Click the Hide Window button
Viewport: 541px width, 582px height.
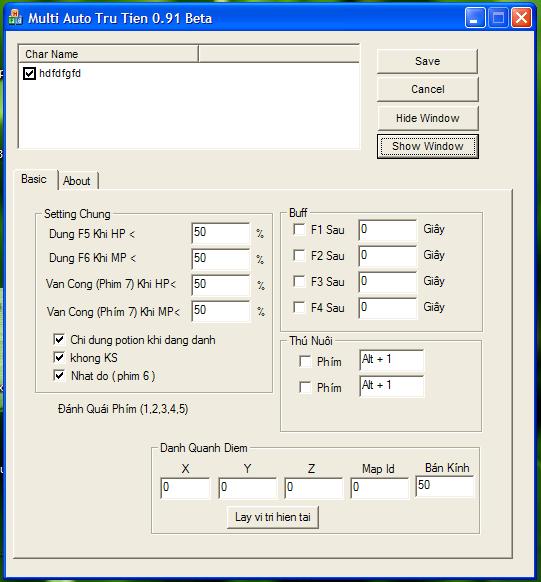[427, 118]
